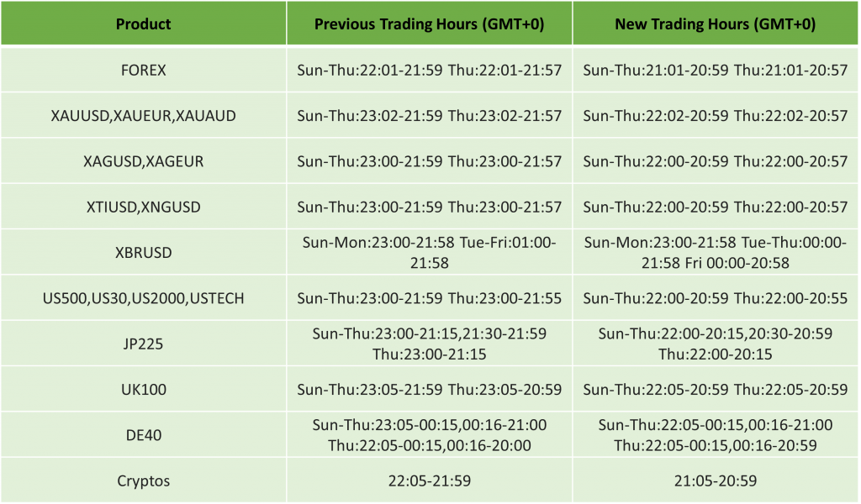Select the XAGUSD,XAGEUR product cell

pos(143,161)
